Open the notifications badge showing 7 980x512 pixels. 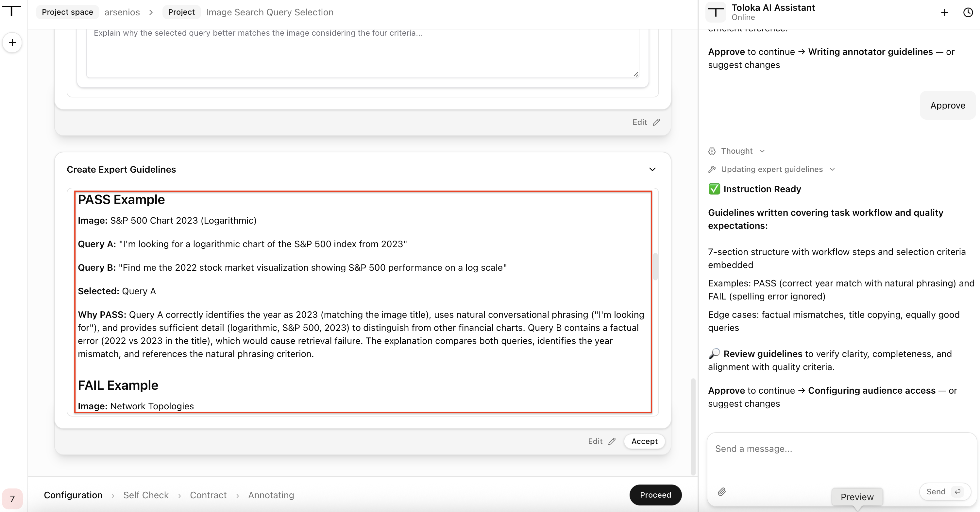point(12,498)
